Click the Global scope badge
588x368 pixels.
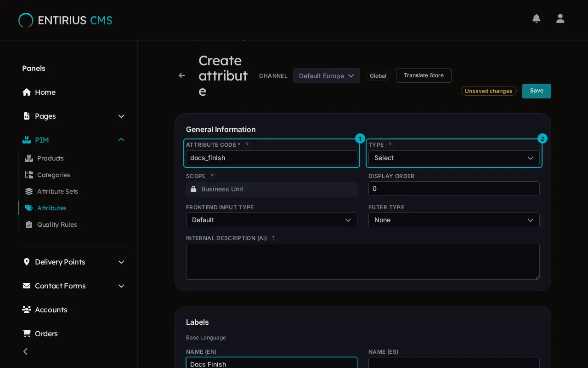tap(378, 76)
